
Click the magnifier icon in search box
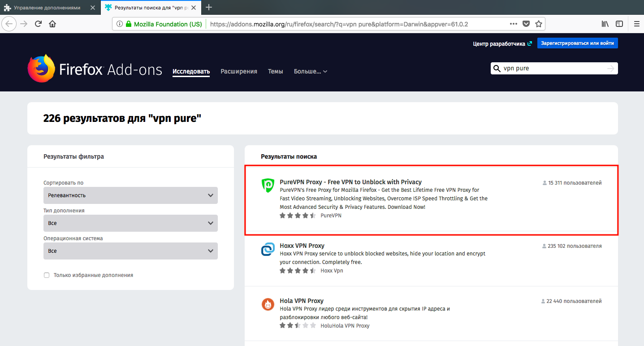[497, 69]
